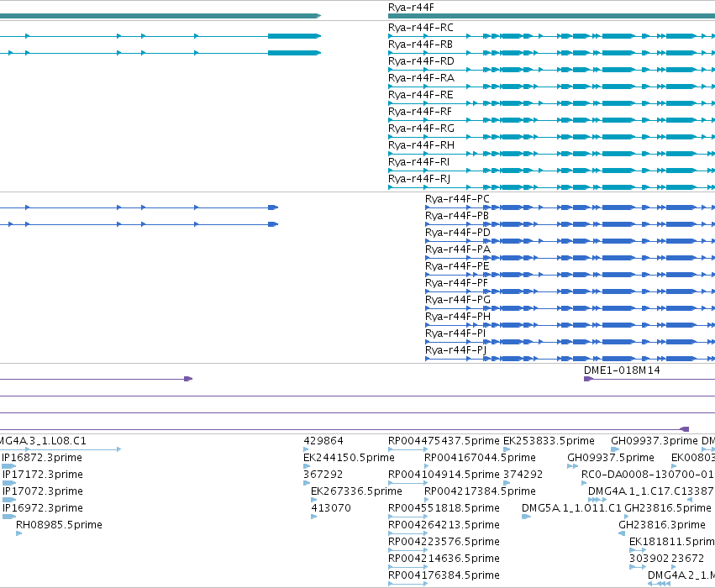Select the GH23816.5prime EST
The width and height of the screenshot is (715, 588).
click(x=668, y=508)
